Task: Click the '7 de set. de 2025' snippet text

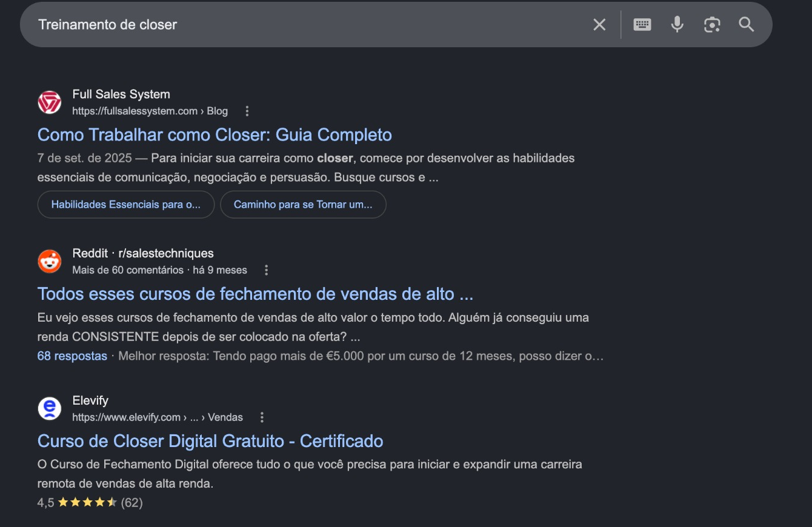Action: tap(85, 158)
